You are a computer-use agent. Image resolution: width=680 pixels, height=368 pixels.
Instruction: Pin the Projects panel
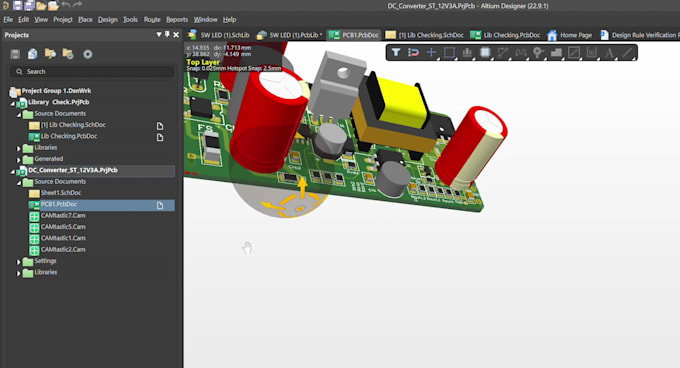167,35
